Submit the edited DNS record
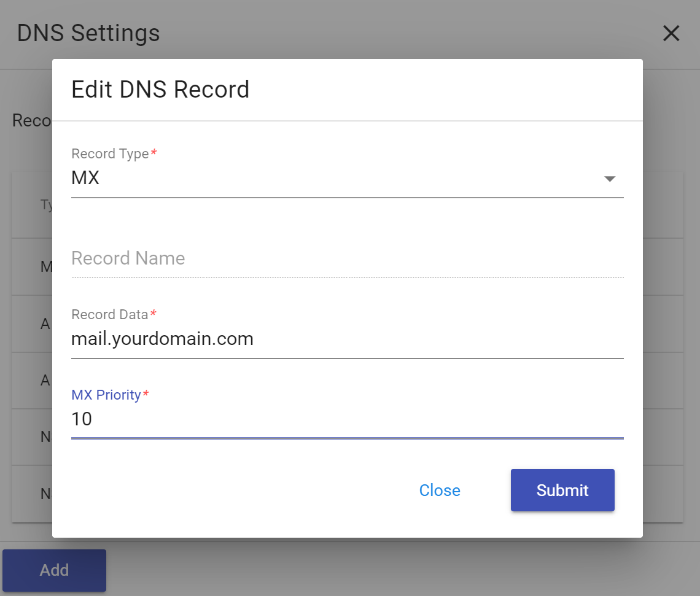 [562, 490]
